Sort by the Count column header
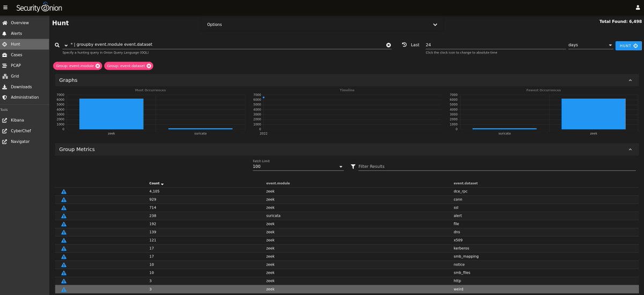644x295 pixels. pyautogui.click(x=156, y=183)
